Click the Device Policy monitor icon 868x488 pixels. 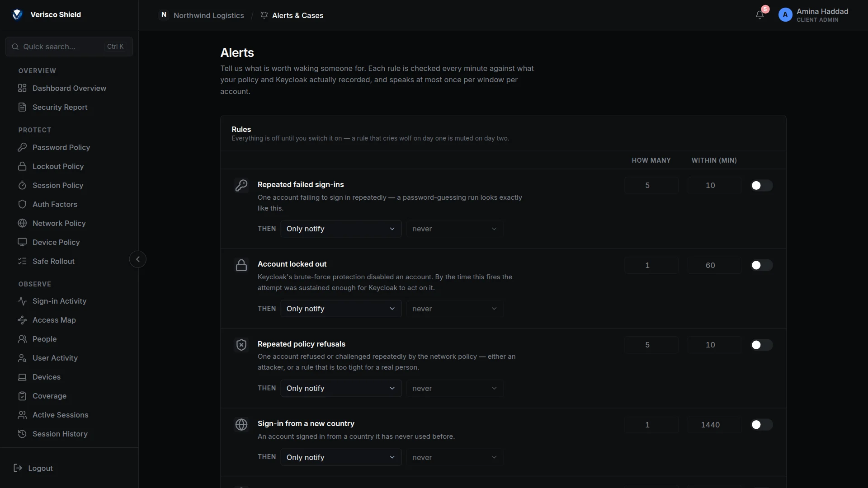22,242
